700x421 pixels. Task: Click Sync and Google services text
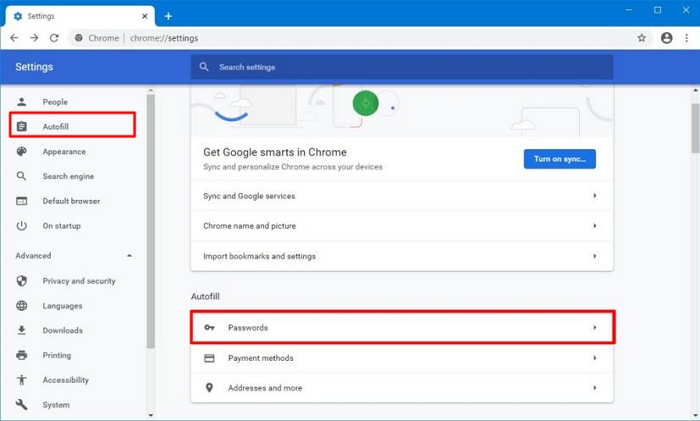coord(249,196)
